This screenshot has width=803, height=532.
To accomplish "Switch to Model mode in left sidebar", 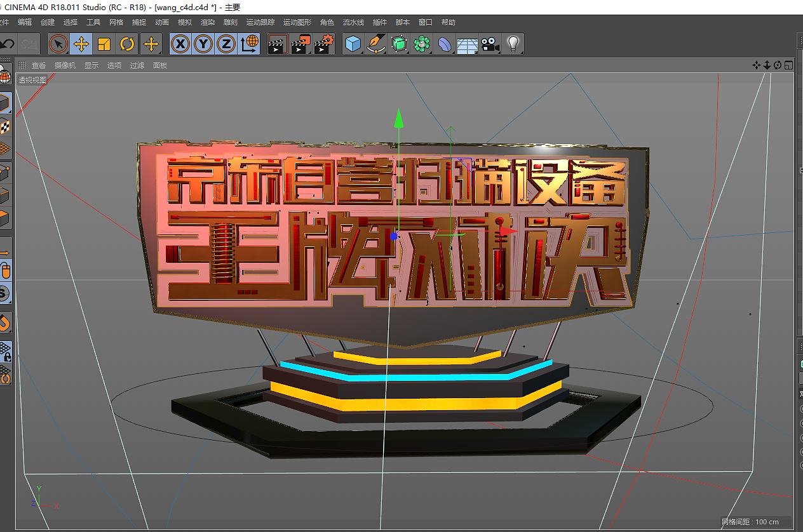I will [5, 103].
